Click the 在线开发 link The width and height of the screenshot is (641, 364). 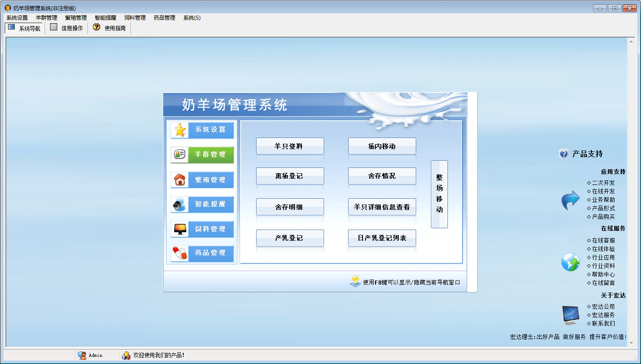(x=603, y=191)
